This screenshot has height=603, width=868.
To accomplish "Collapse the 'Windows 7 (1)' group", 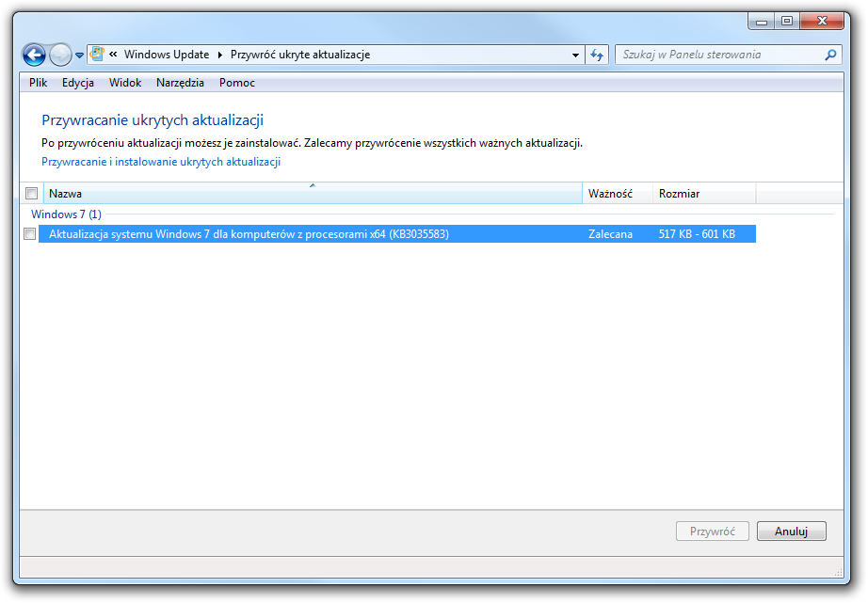I will pyautogui.click(x=67, y=214).
